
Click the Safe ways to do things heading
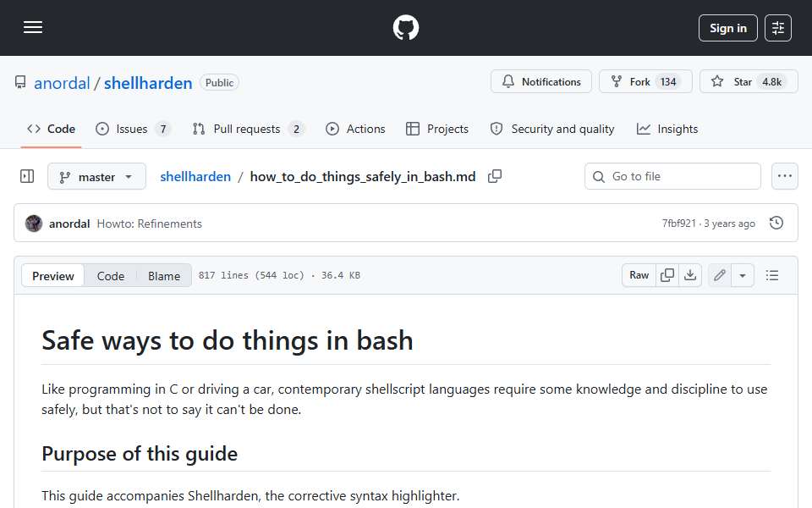tap(228, 340)
